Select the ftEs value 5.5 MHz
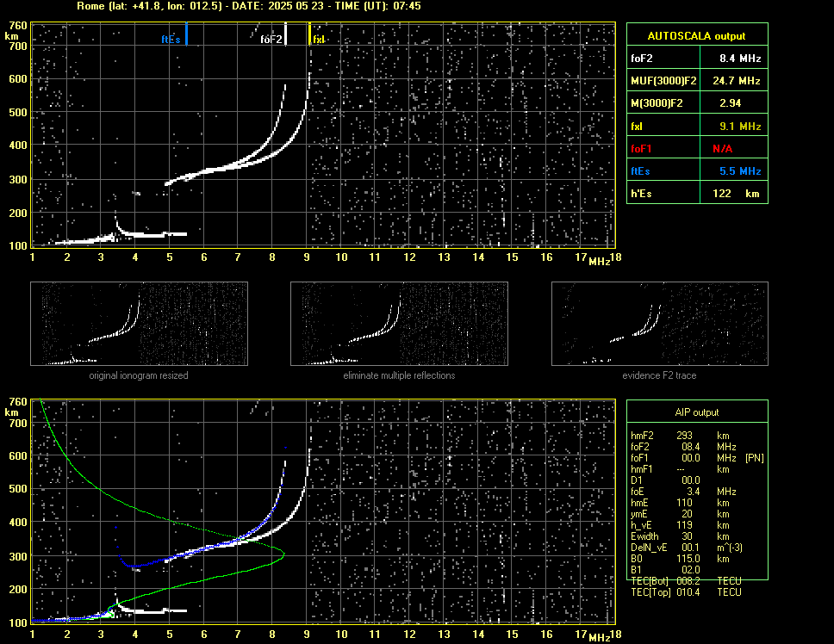This screenshot has width=834, height=644. (740, 171)
